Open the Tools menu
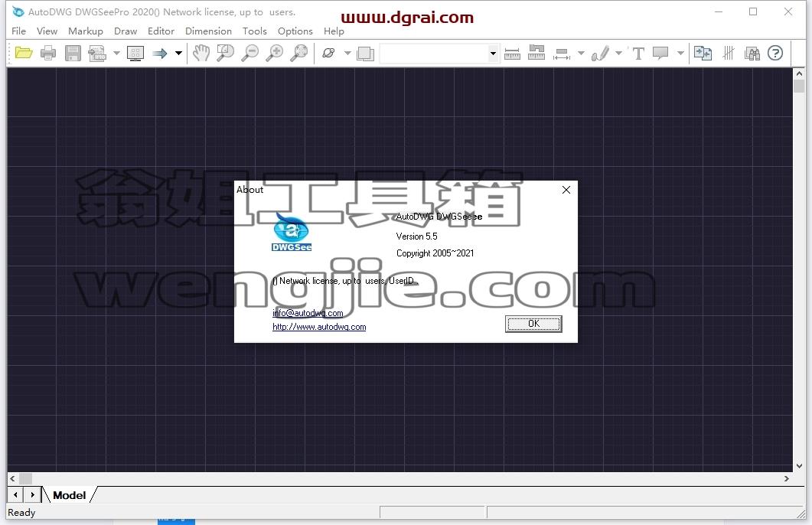The height and width of the screenshot is (525, 812). pyautogui.click(x=255, y=31)
